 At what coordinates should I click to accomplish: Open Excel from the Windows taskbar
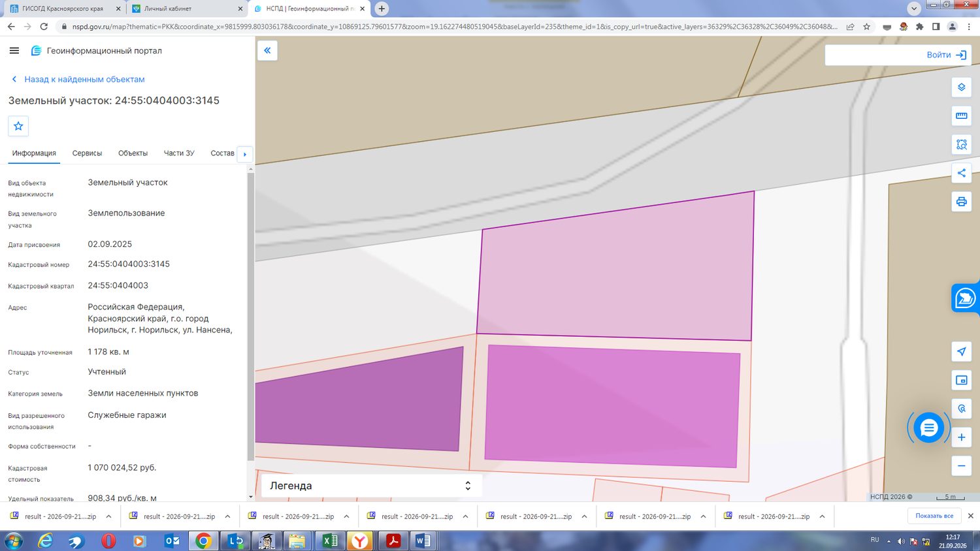tap(330, 541)
